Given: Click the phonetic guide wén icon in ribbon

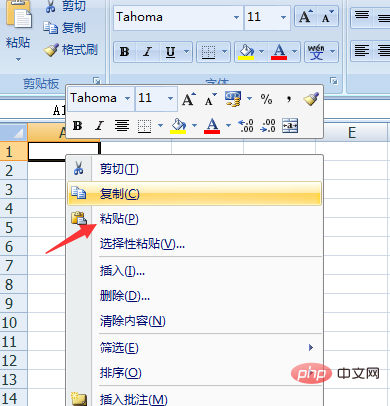Looking at the screenshot, I should point(316,52).
